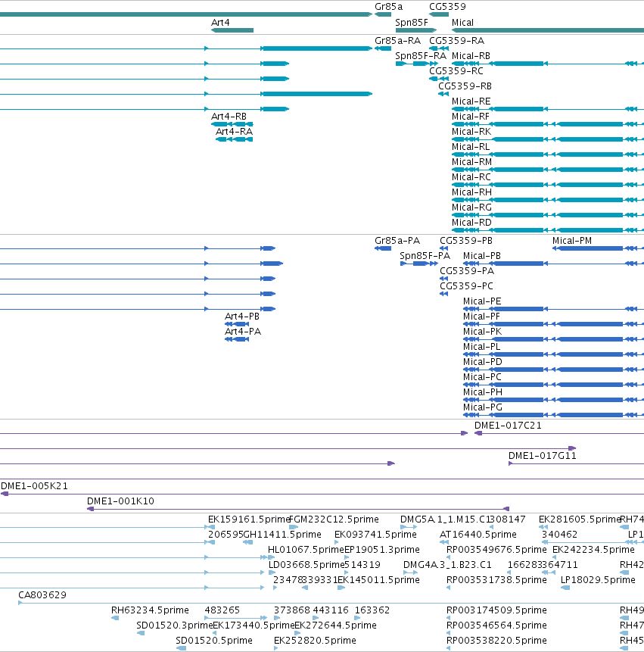Click the Spn85F-RA transcript label
Image resolution: width=644 pixels, height=652 pixels.
click(x=421, y=56)
